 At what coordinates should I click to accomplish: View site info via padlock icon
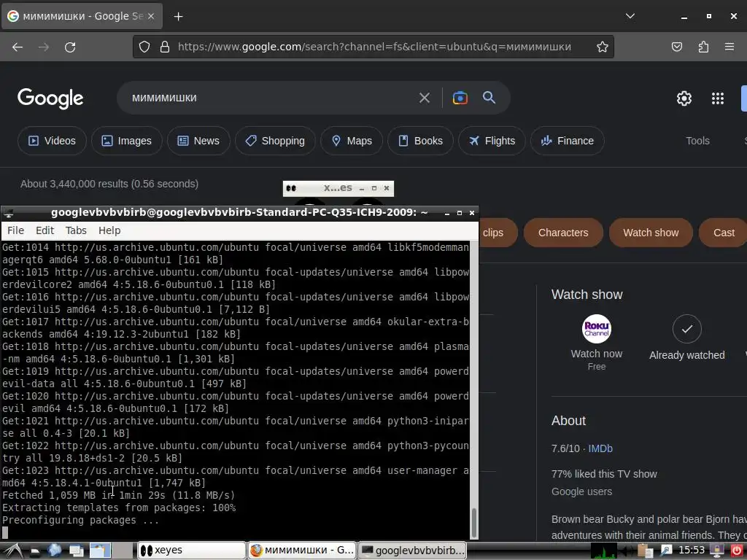click(x=165, y=47)
